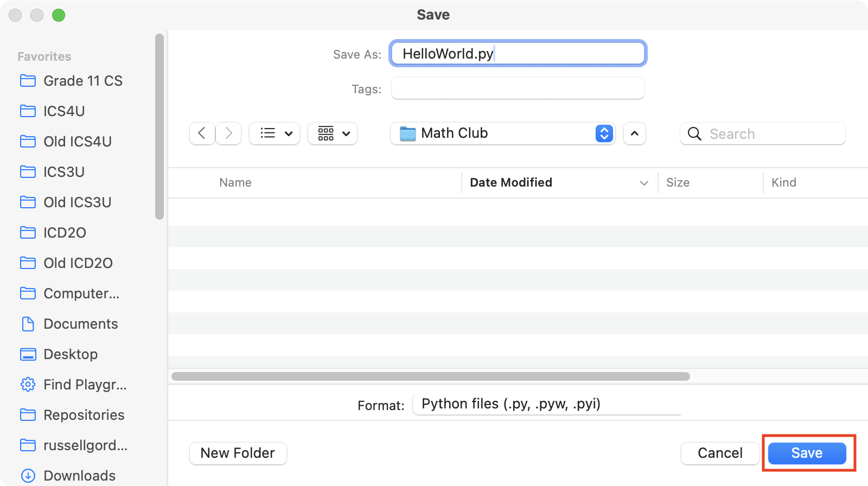Screen dimensions: 868x486
Task: Collapse the dialog with the chevron-up button
Action: coord(635,133)
